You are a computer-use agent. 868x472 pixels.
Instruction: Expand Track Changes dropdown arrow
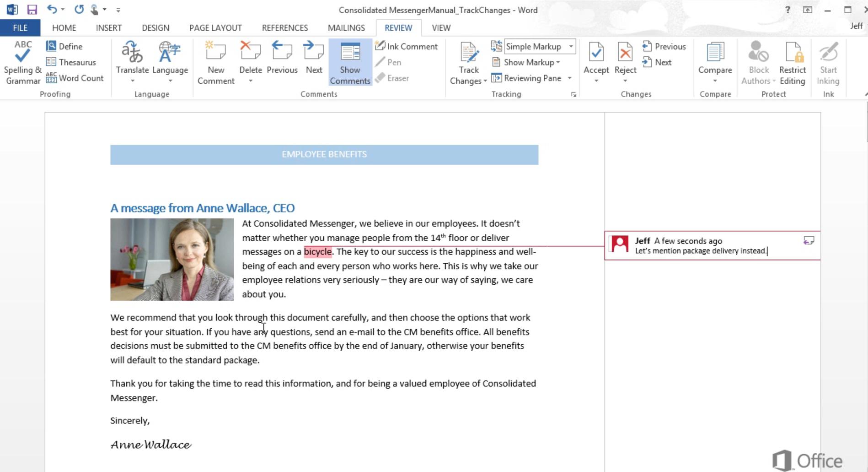click(x=485, y=81)
